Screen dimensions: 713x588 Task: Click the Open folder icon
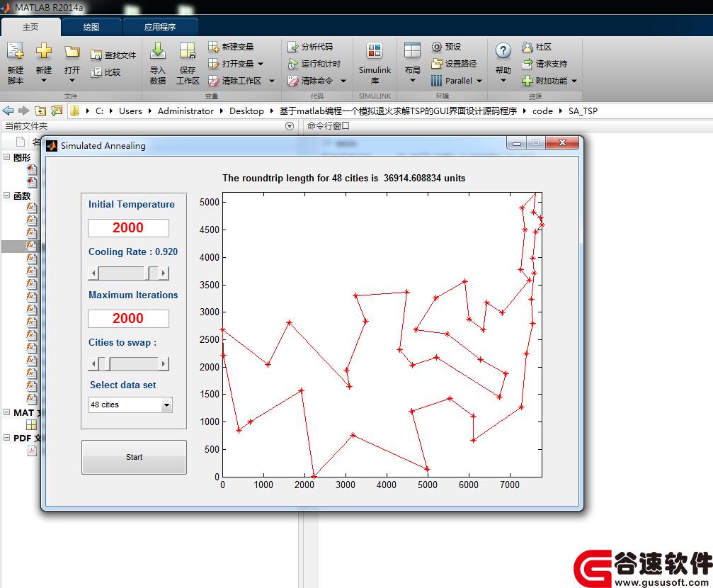(72, 51)
